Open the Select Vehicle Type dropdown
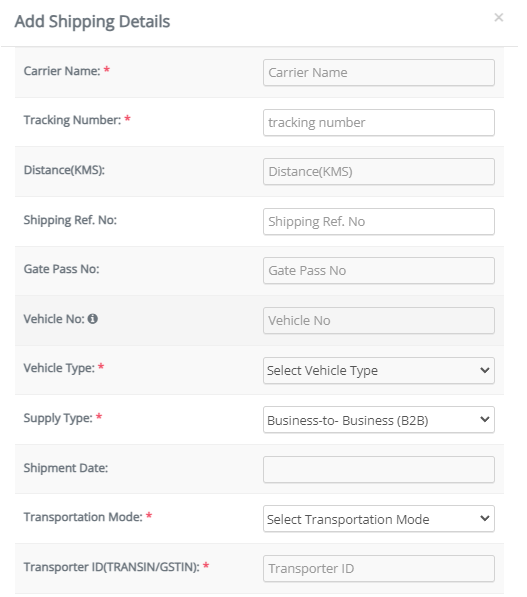The image size is (527, 597). pyautogui.click(x=378, y=370)
